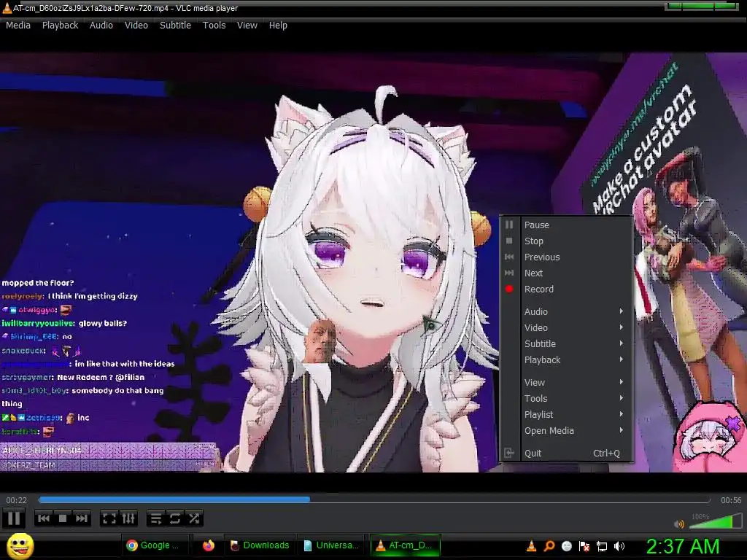Click the orange magnifier tray icon
This screenshot has width=747, height=560.
549,546
